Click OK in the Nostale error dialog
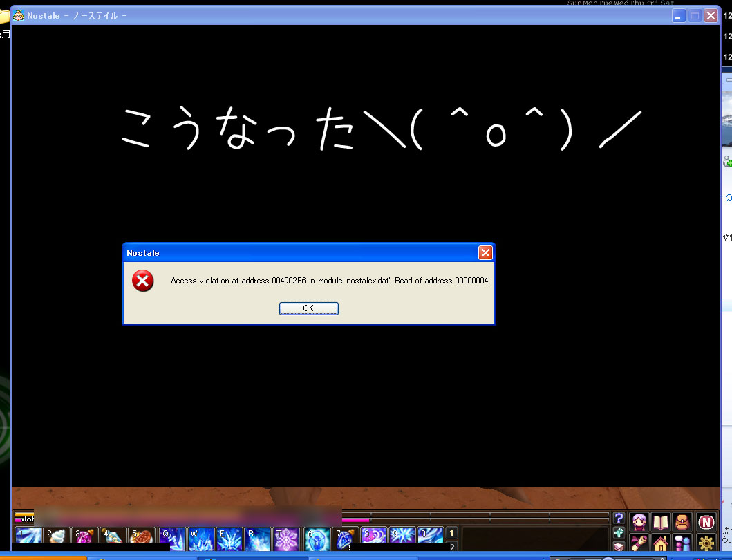 (x=308, y=308)
